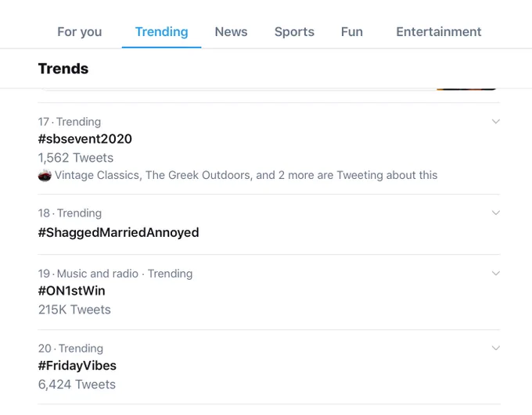Expand chevron beside #ON1stWin trend
The width and height of the screenshot is (532, 415).
[x=496, y=274]
